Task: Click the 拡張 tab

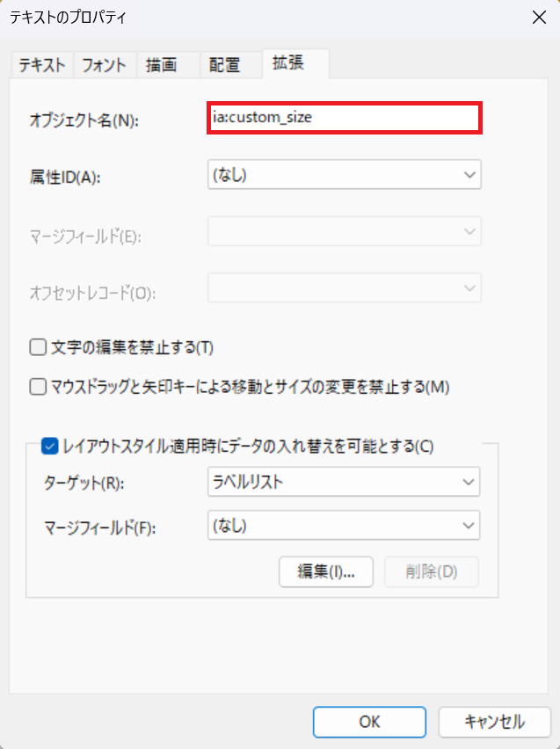Action: point(295,63)
